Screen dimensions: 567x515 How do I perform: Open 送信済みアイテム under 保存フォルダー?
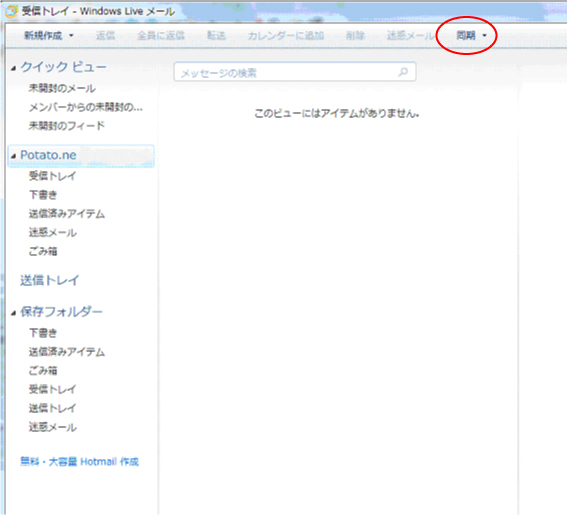coord(67,352)
